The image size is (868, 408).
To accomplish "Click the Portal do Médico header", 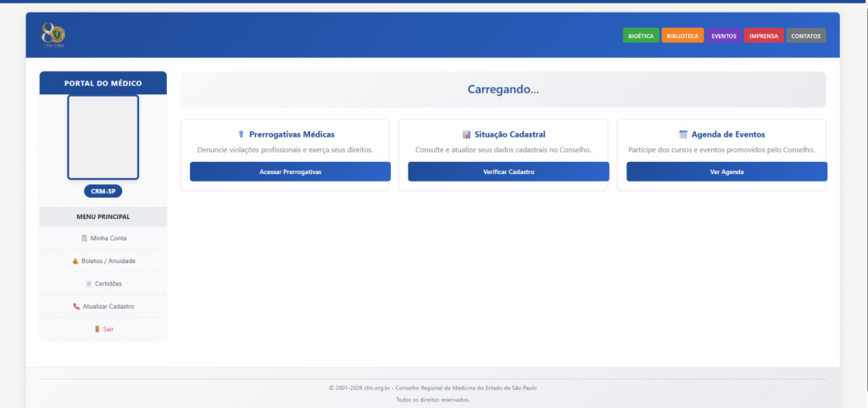I will coord(103,83).
